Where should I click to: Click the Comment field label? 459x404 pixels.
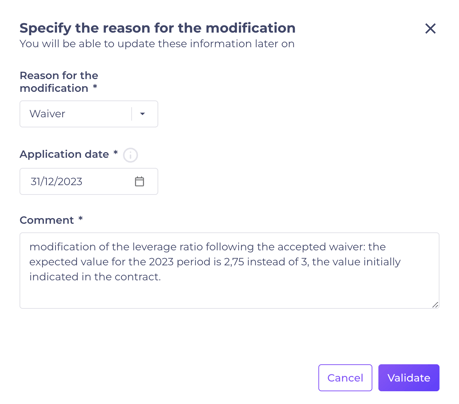pyautogui.click(x=47, y=220)
